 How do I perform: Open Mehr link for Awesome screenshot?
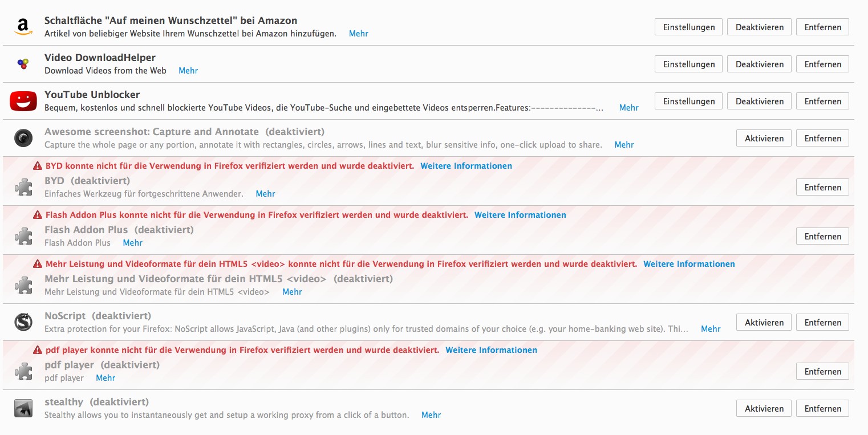coord(624,145)
